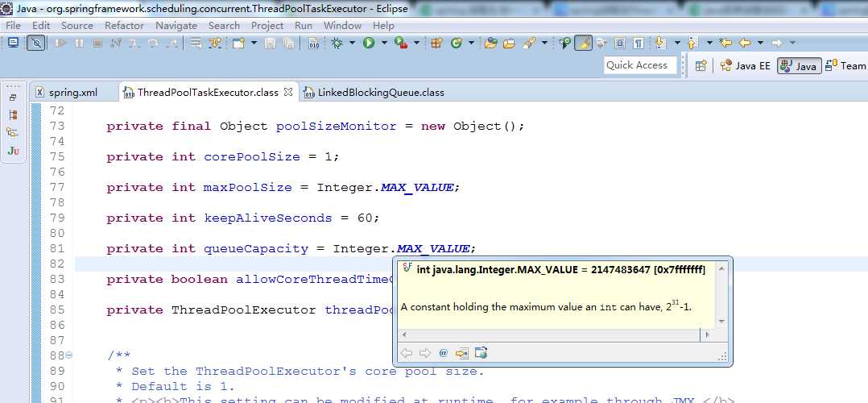The height and width of the screenshot is (403, 868).
Task: Click the Open Task folder icon
Action: click(509, 44)
